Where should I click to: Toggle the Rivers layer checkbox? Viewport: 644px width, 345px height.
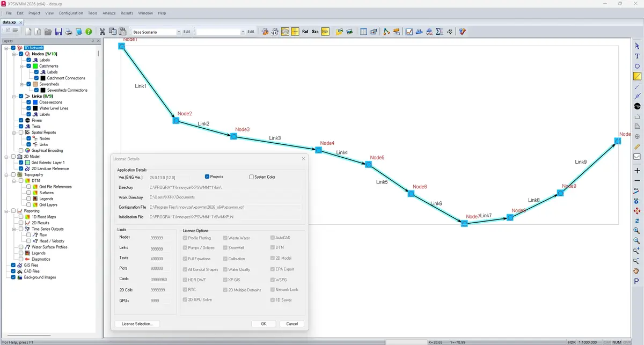pos(21,120)
